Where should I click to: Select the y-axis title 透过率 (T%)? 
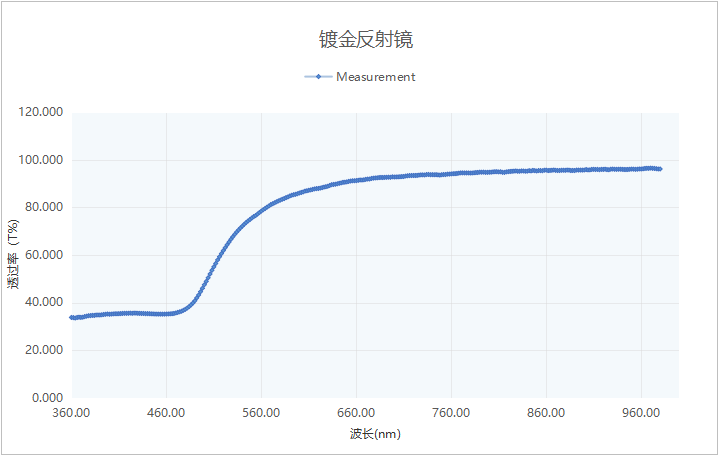click(x=14, y=255)
